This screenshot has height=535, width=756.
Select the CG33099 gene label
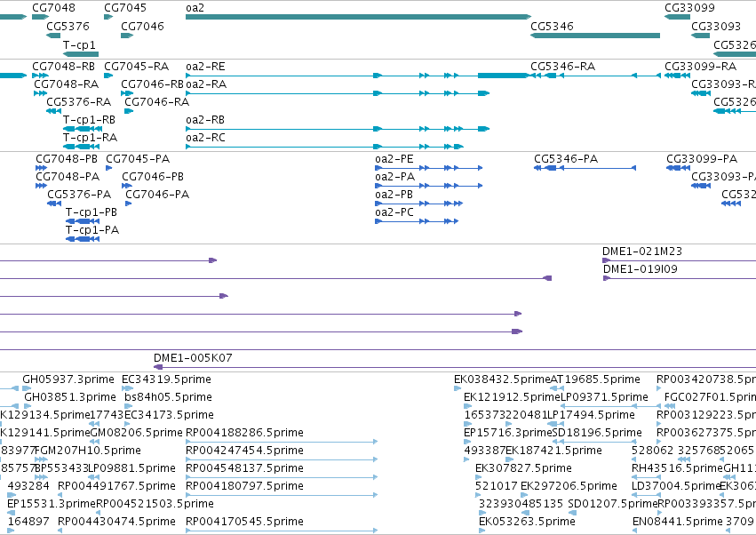[x=689, y=8]
